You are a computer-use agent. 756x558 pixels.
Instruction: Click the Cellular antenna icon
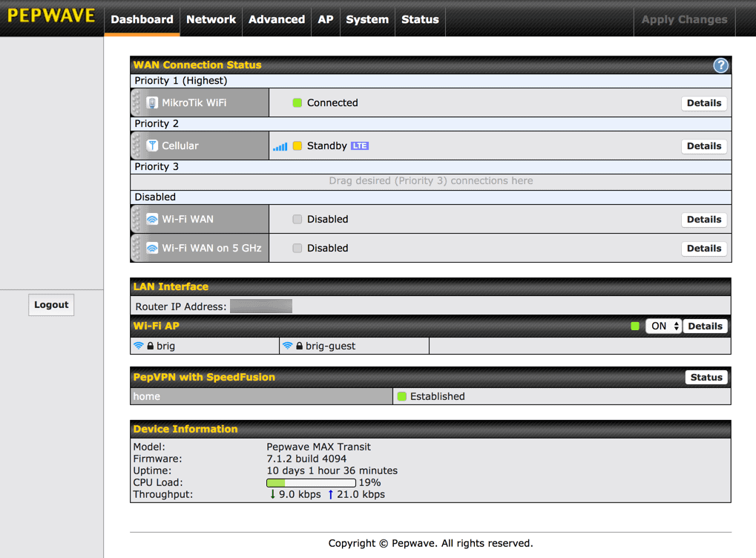tap(152, 145)
